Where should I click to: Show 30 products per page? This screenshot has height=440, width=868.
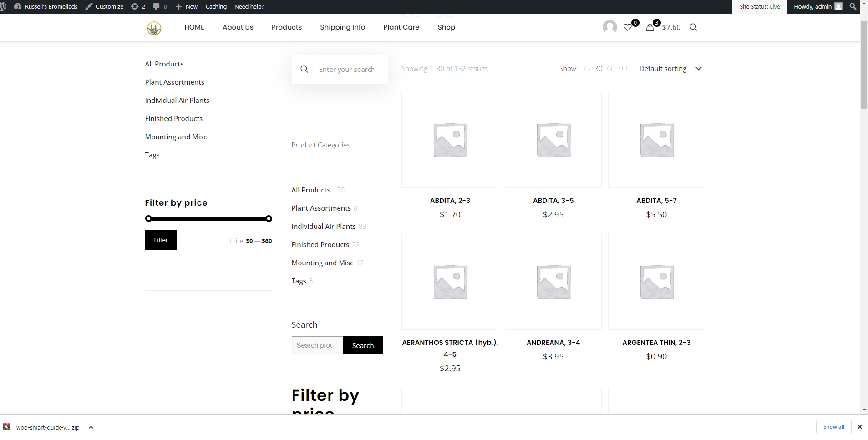(599, 69)
